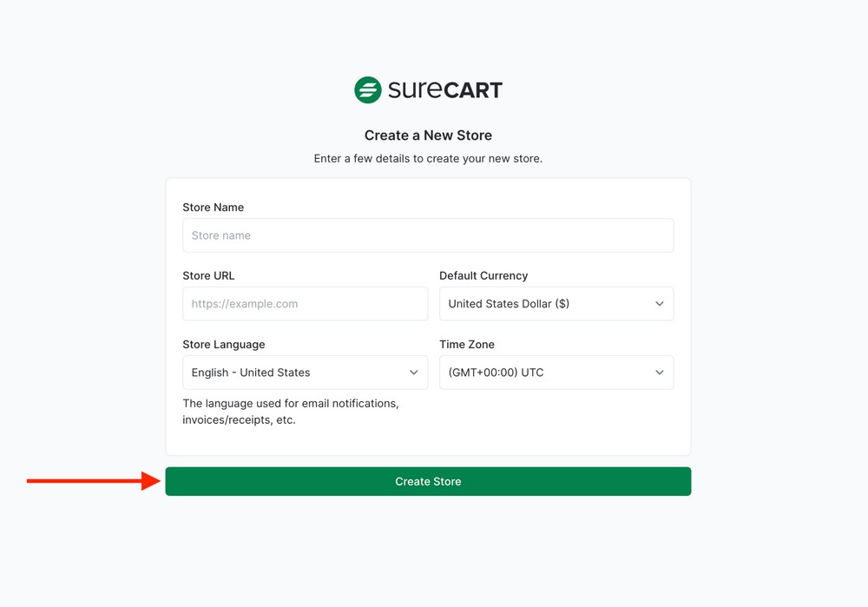This screenshot has width=868, height=607.
Task: Click the Store URL label
Action: (x=208, y=275)
